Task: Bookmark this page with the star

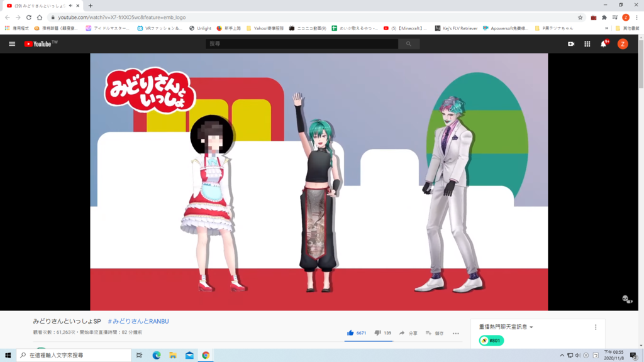Action: pyautogui.click(x=580, y=17)
